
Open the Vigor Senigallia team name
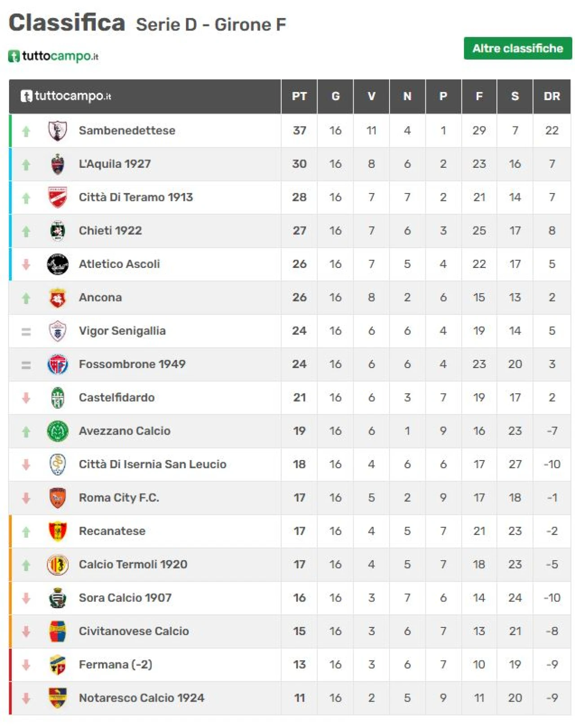click(122, 331)
